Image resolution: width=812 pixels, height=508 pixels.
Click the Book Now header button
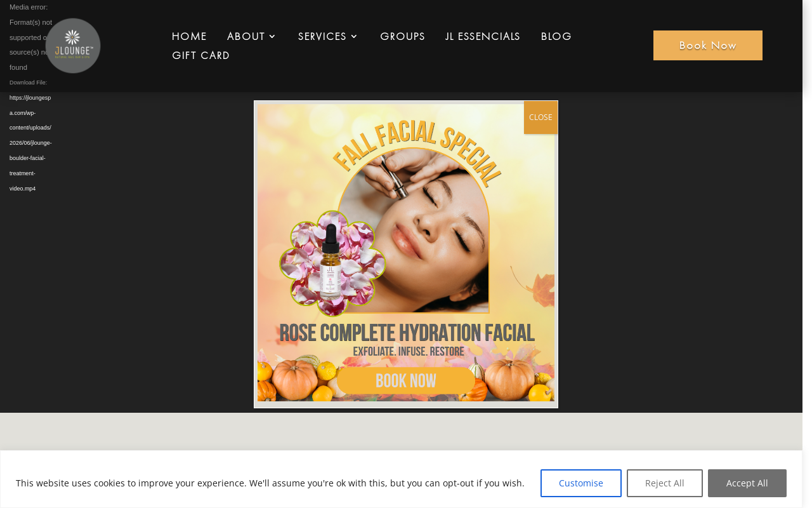(x=708, y=45)
